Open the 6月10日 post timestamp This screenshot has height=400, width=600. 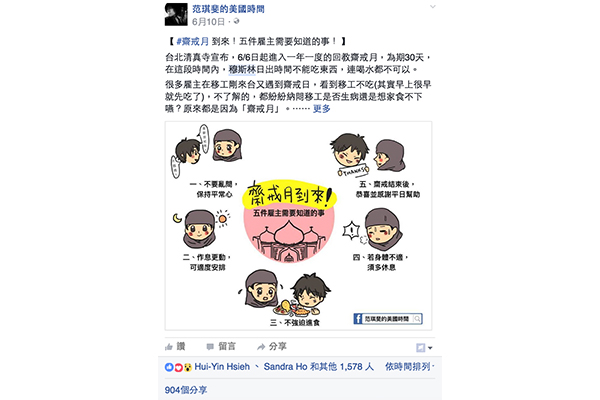pos(208,22)
